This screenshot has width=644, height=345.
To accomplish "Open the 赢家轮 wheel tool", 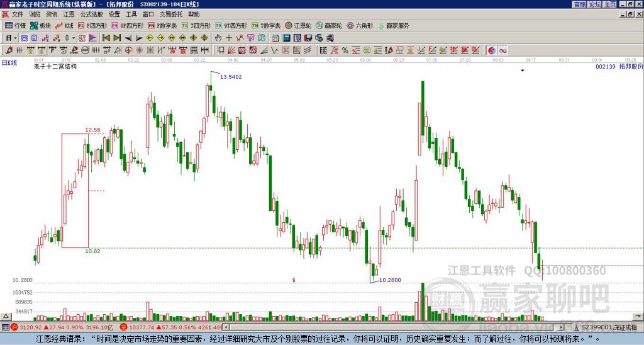I will tap(329, 25).
